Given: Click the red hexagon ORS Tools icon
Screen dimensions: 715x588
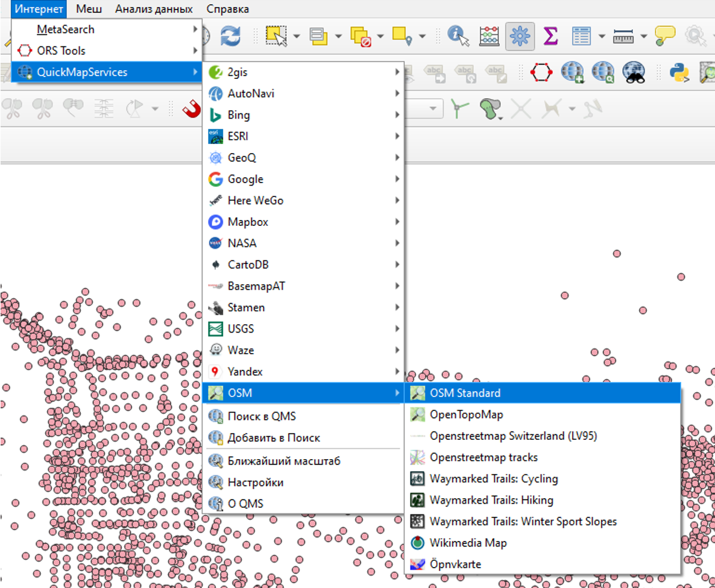Looking at the screenshot, I should (541, 72).
